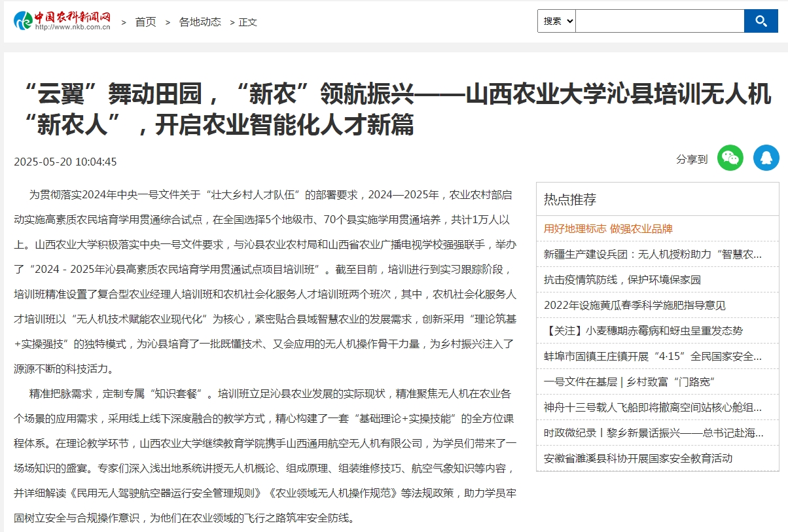This screenshot has height=532, width=788.
Task: Click the publish date 2025-05-20 10:04:45
Action: coord(65,162)
